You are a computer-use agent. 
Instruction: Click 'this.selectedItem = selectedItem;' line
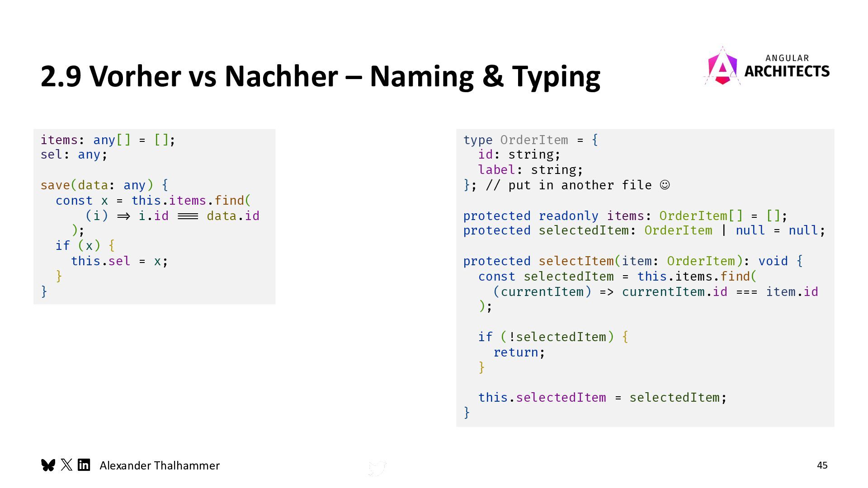click(x=602, y=398)
